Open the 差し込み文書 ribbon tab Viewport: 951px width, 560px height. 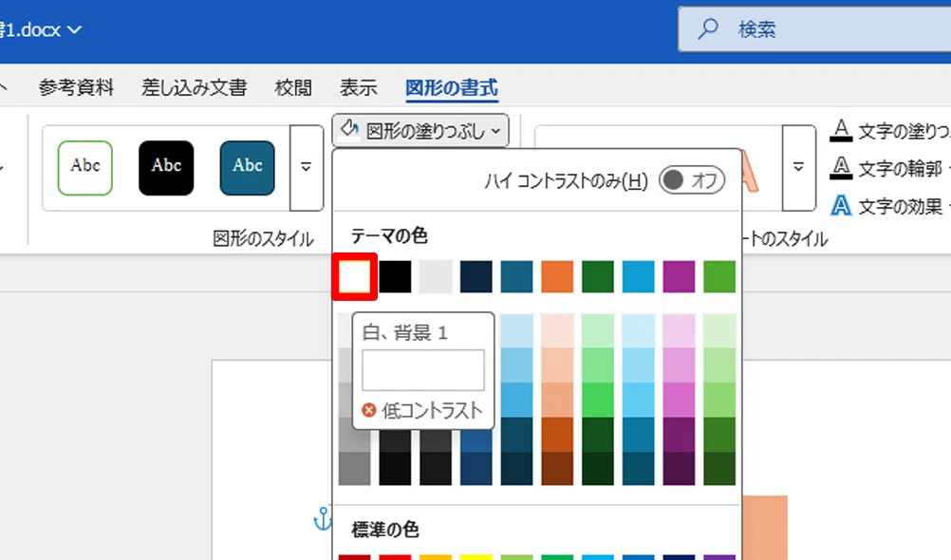click(x=194, y=87)
